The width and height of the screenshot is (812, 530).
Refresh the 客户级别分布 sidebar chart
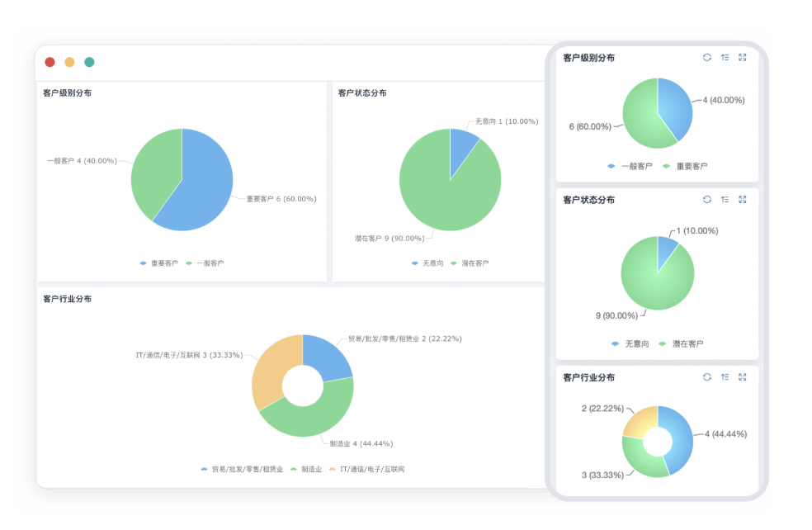point(707,58)
